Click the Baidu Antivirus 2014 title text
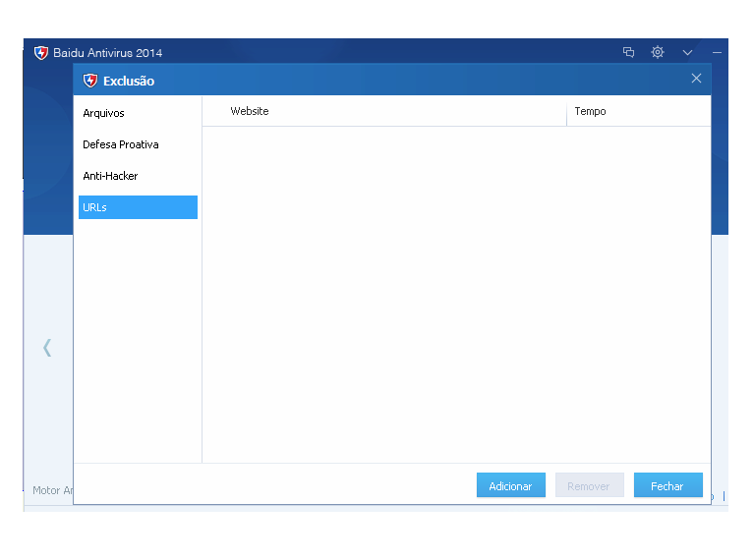This screenshot has width=754, height=560. point(108,53)
